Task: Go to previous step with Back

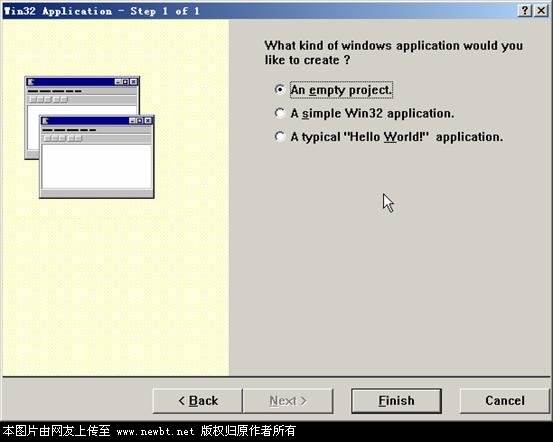Action: pos(198,401)
